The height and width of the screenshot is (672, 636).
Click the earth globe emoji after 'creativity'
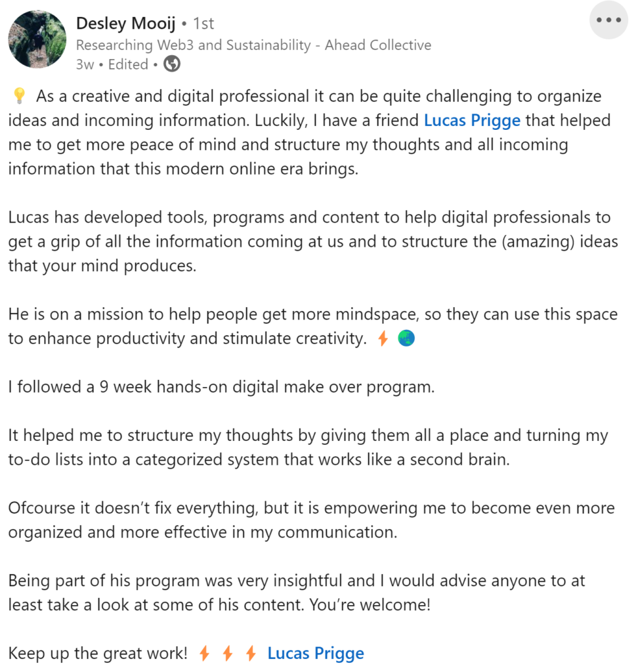pyautogui.click(x=406, y=339)
